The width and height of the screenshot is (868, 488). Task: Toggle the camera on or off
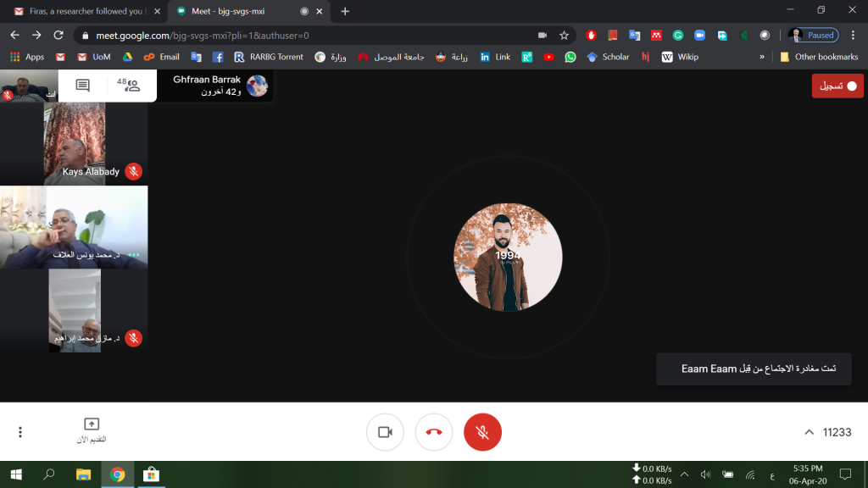pyautogui.click(x=385, y=432)
